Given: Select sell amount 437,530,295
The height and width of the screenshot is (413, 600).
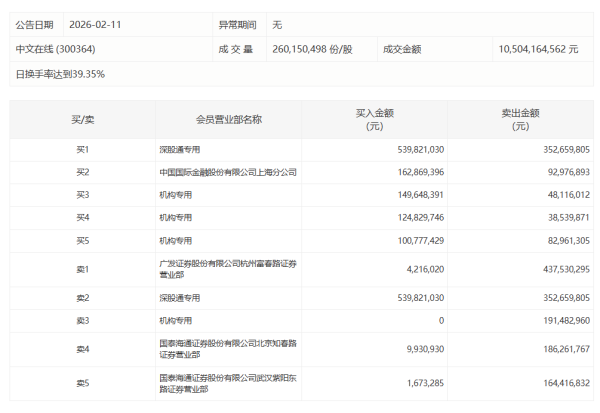Looking at the screenshot, I should (x=566, y=269).
